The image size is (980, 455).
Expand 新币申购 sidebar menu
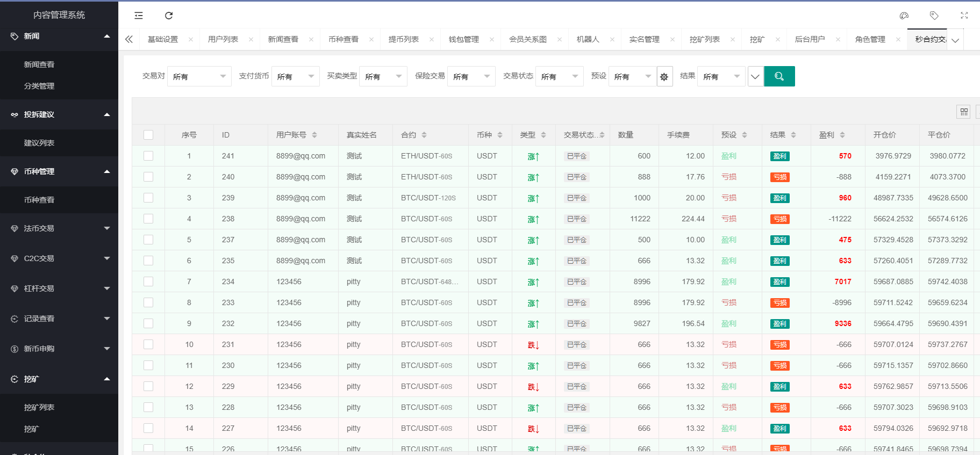(x=59, y=349)
